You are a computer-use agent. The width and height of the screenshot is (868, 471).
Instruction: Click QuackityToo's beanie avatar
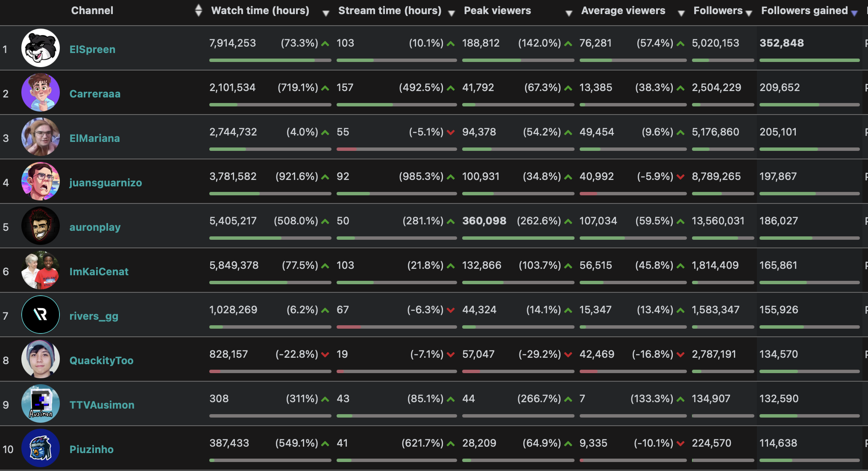coord(41,359)
